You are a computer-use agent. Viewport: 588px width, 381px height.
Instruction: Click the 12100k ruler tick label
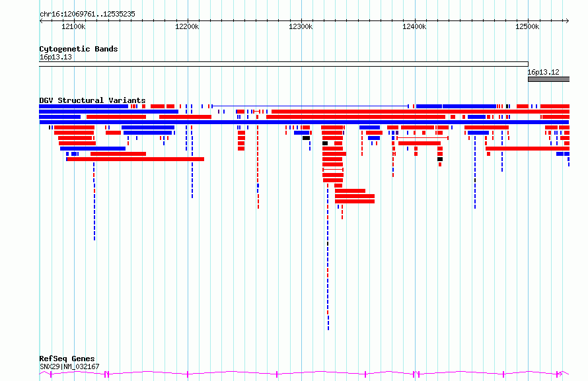click(73, 26)
